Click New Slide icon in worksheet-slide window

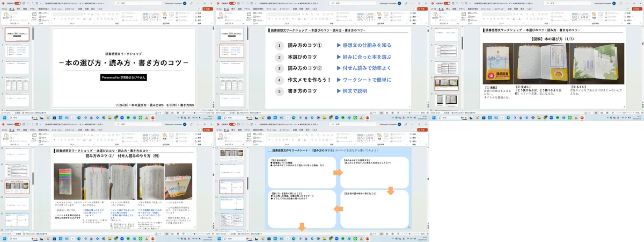[248, 136]
